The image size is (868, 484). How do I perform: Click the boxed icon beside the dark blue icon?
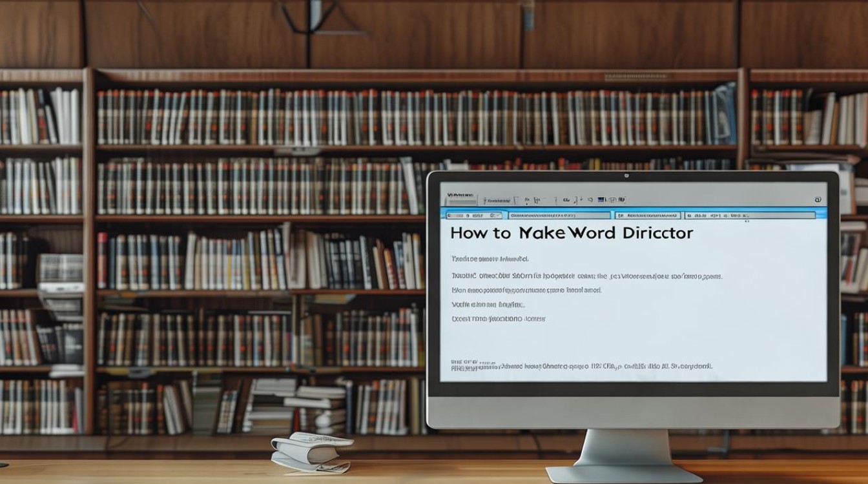pyautogui.click(x=612, y=200)
